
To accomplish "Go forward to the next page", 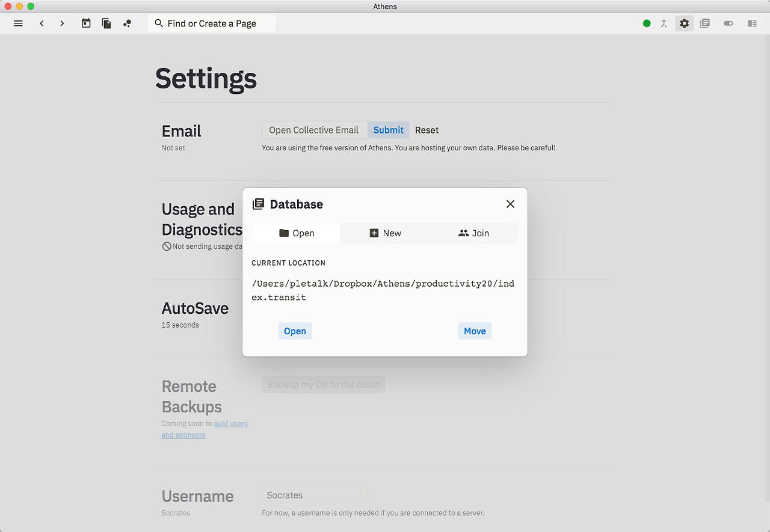I will coord(62,23).
